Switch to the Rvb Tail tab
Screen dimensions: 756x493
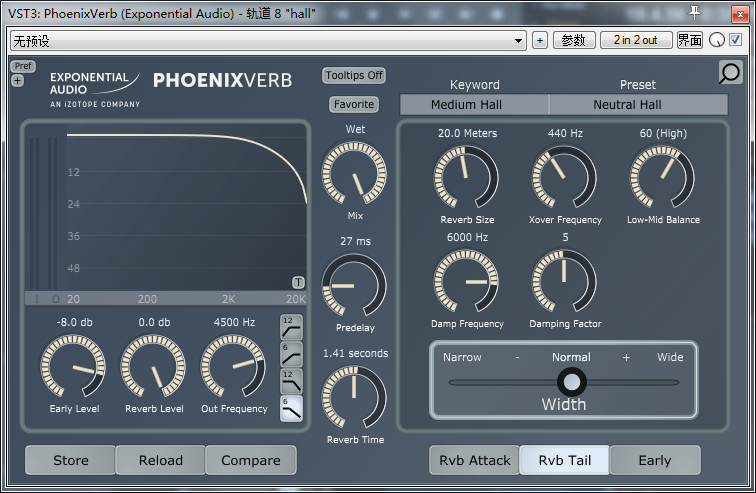click(x=565, y=460)
